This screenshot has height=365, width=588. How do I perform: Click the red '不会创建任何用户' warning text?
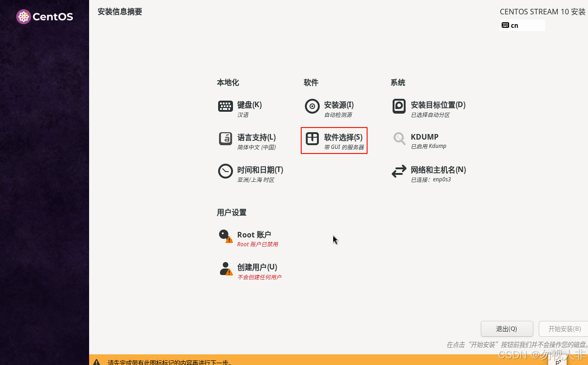click(259, 277)
